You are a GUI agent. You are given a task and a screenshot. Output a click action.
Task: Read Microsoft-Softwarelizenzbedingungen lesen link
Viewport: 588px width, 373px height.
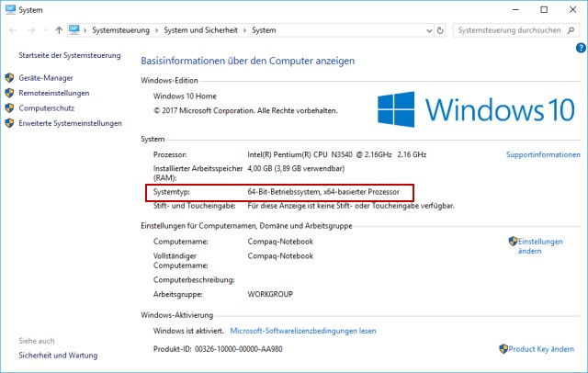coord(303,331)
